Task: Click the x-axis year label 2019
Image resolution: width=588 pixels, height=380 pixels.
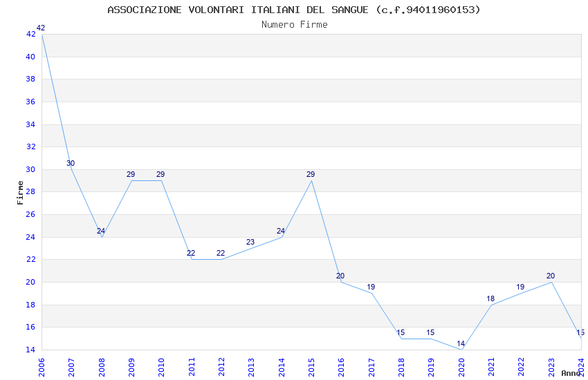Action: click(x=431, y=367)
